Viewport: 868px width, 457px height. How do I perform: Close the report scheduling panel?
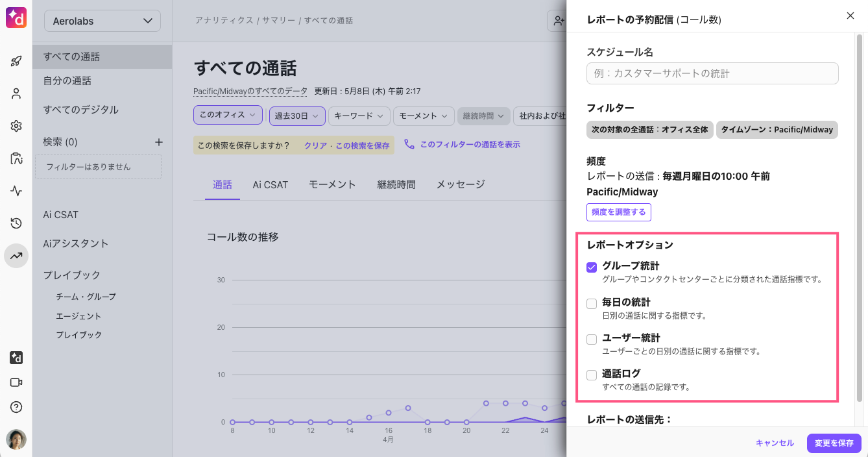tap(850, 16)
